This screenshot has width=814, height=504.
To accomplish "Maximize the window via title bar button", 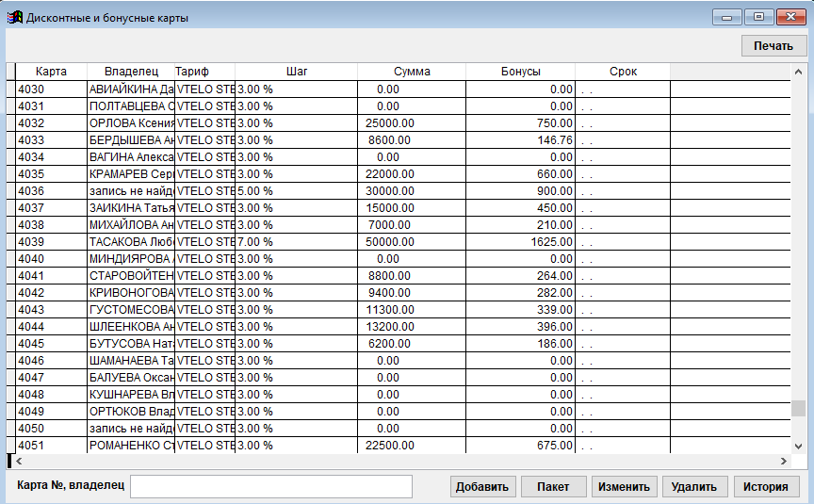I will pos(758,17).
